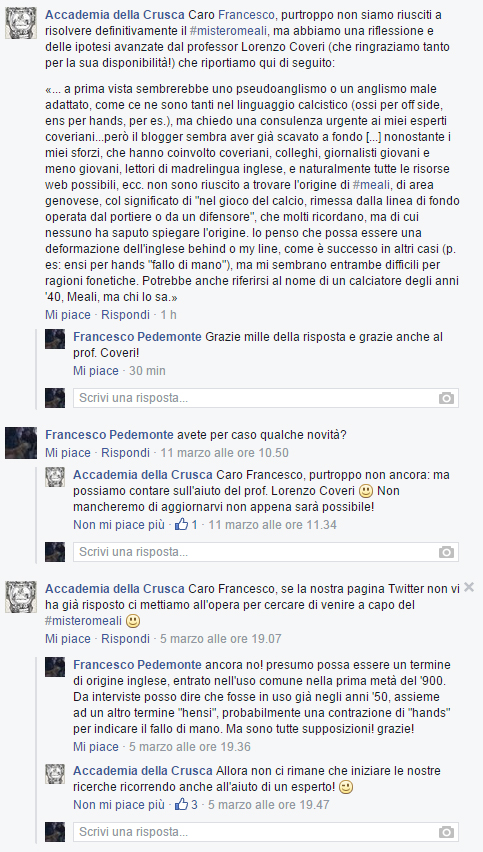The image size is (483, 852).
Task: Click camera icon in first reply box
Action: pos(446,398)
